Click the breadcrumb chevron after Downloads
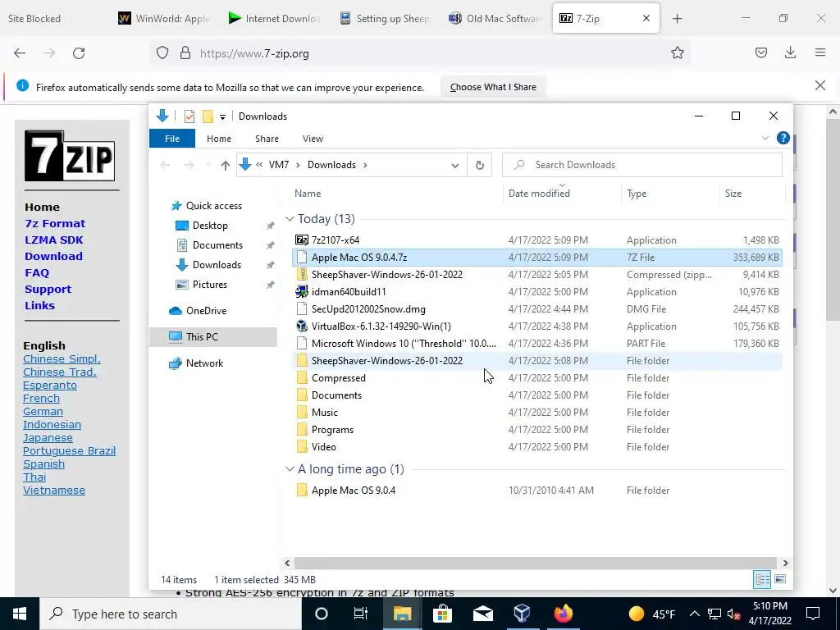 click(x=365, y=165)
